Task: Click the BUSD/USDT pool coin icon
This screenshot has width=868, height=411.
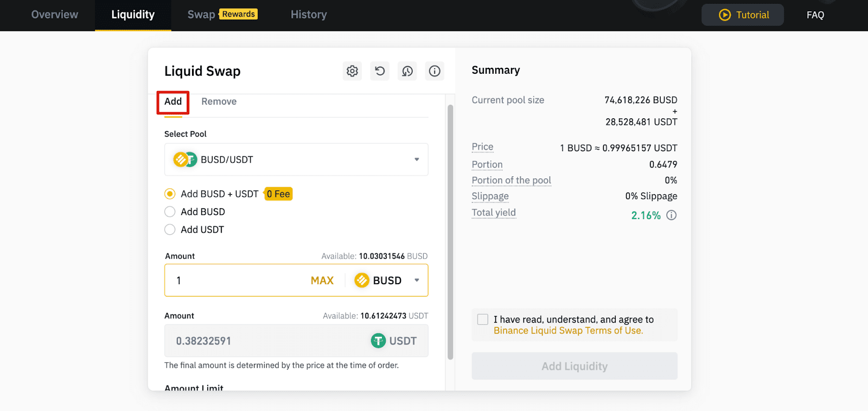Action: tap(184, 159)
